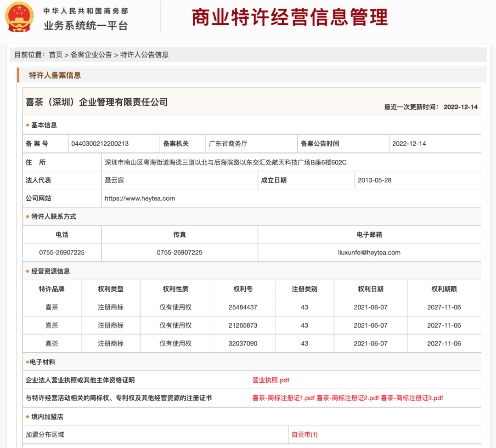Click the company name 喜茶（深圳）企业管理有限责任公司
Viewport: 496px width, 448px height.
[97, 102]
